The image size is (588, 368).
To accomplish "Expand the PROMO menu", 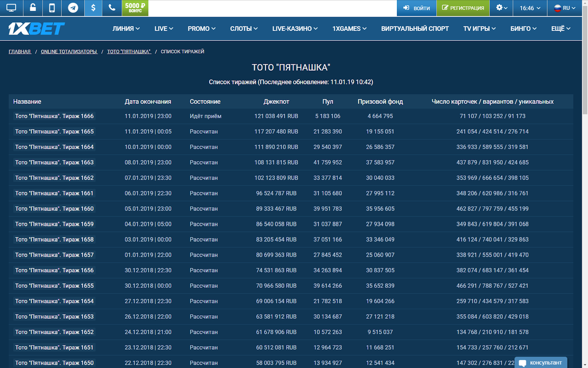I will point(201,28).
